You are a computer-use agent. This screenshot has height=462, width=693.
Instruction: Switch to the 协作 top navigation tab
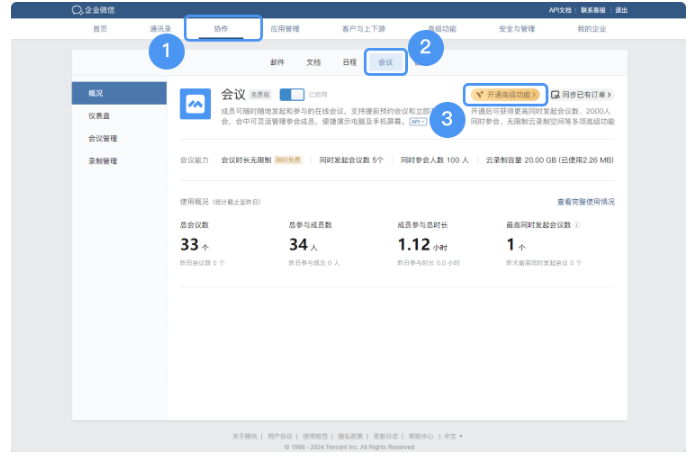click(x=221, y=29)
